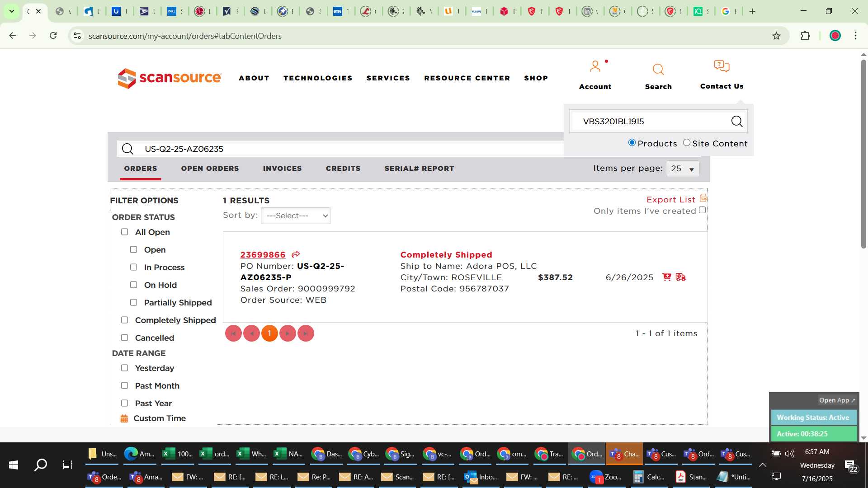Enable Only items I've created checkbox
Viewport: 868px width, 488px height.
702,210
